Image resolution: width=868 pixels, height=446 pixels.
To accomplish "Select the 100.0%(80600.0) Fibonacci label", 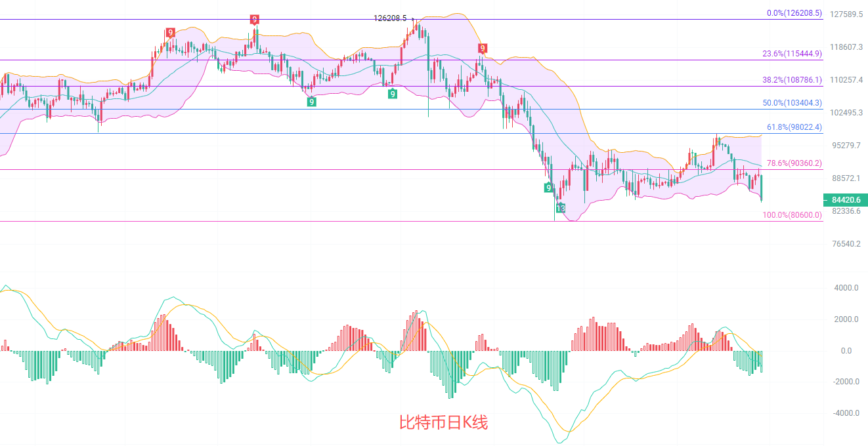I will [x=792, y=215].
